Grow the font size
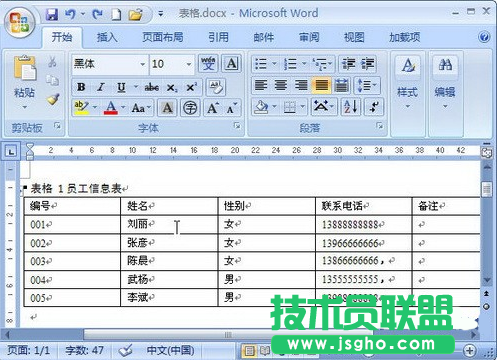 coord(213,108)
